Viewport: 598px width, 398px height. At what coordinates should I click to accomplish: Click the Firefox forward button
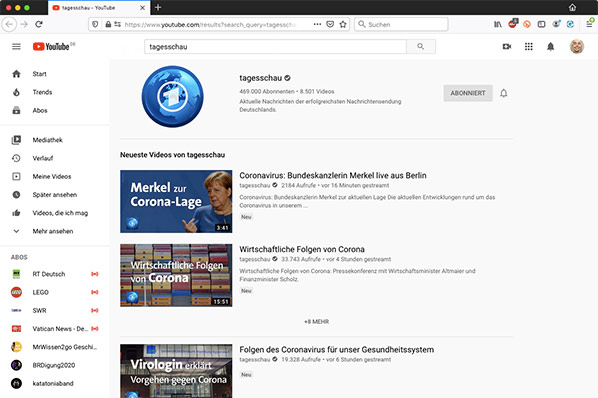24,24
